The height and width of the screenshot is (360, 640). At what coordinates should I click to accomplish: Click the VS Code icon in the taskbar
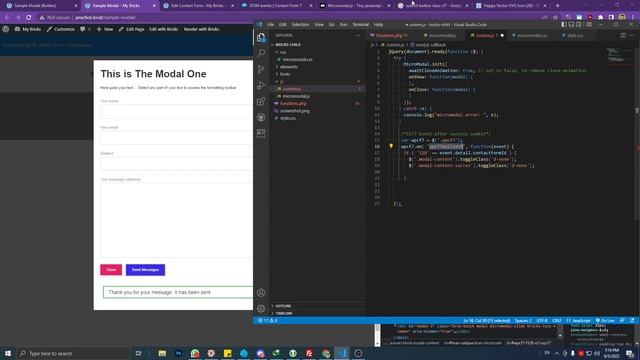pyautogui.click(x=342, y=353)
